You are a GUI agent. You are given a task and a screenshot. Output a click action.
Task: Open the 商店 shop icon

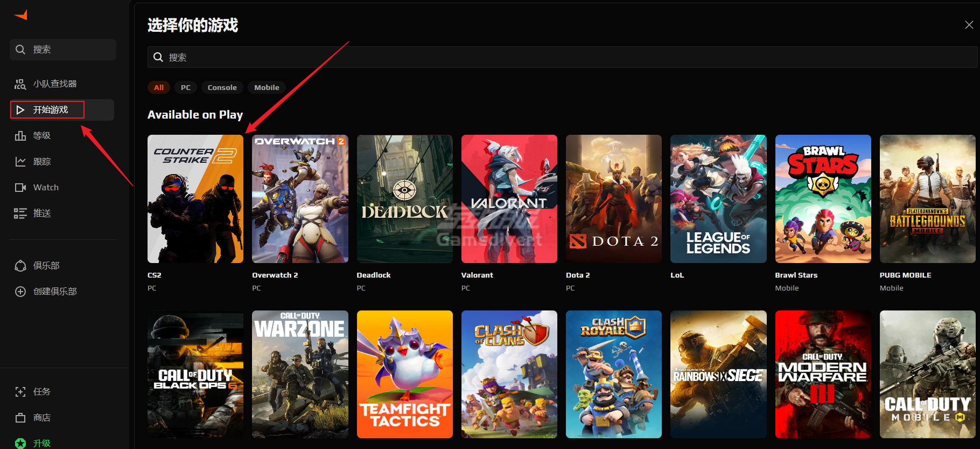coord(20,418)
